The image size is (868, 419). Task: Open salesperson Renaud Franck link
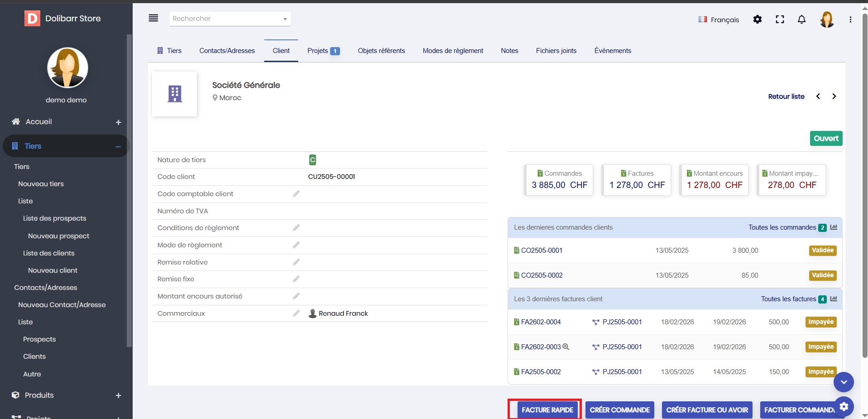tap(343, 313)
